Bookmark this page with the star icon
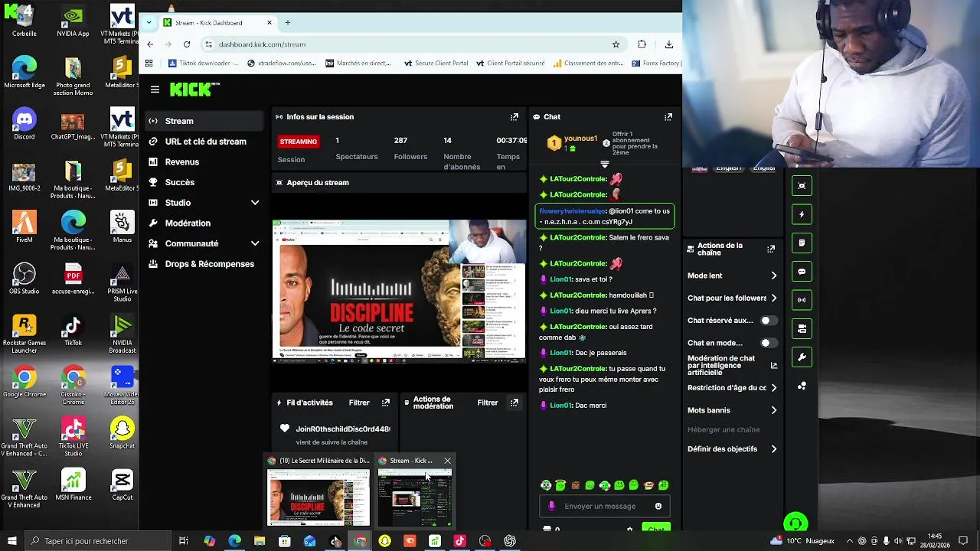Viewport: 980px width, 551px height. (616, 44)
